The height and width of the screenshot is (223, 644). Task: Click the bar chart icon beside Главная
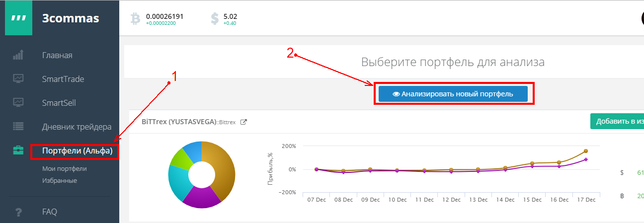point(18,55)
